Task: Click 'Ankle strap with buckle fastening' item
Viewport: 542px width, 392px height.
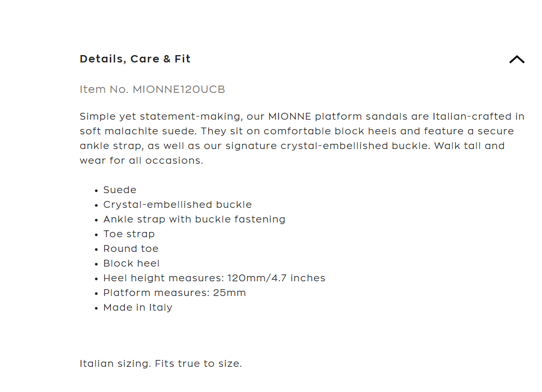Action: coord(194,219)
